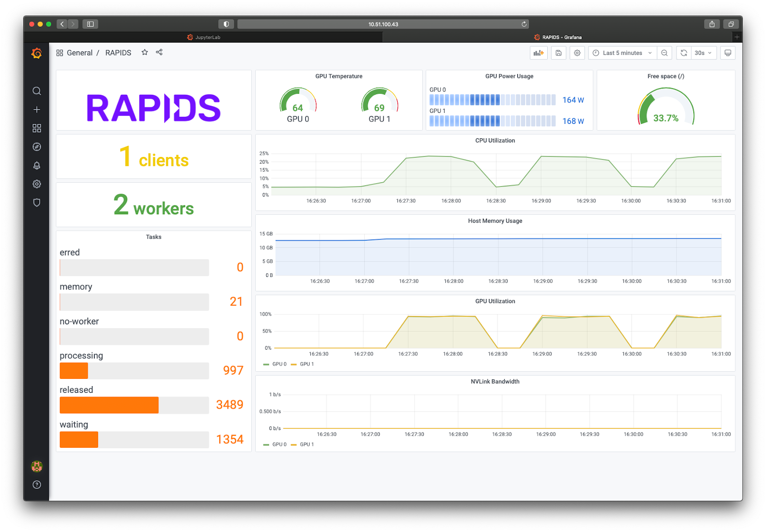Open the Help question mark icon

(x=36, y=485)
